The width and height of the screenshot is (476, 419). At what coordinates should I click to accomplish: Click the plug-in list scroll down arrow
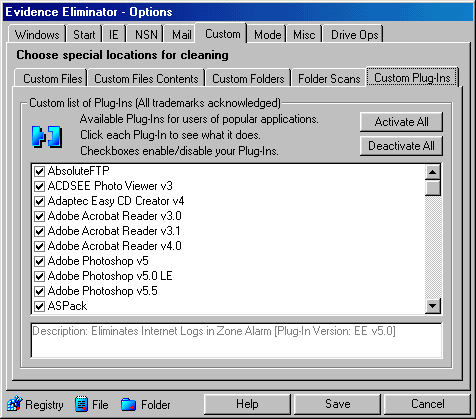tap(433, 306)
